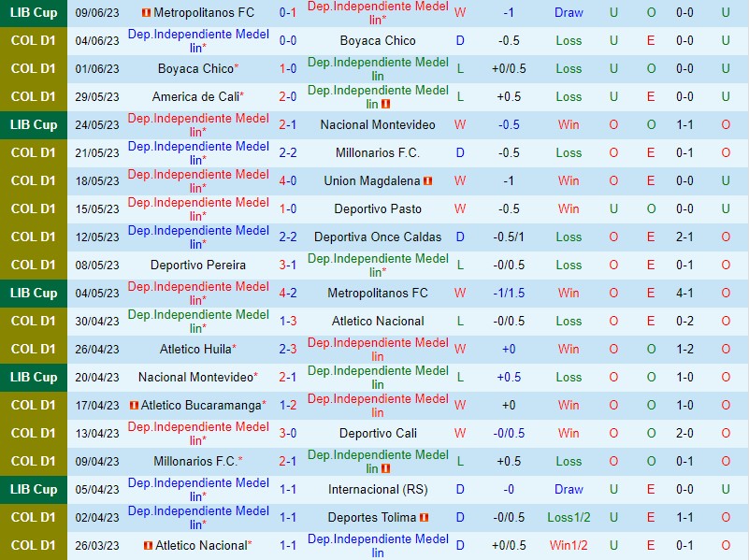Select date 02/04/23 cell
The width and height of the screenshot is (749, 560).
tap(97, 518)
